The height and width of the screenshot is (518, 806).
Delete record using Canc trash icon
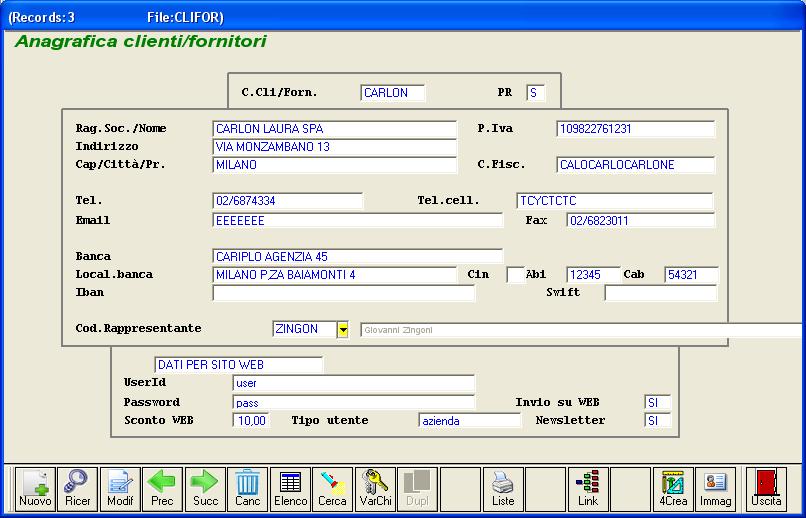pyautogui.click(x=248, y=489)
